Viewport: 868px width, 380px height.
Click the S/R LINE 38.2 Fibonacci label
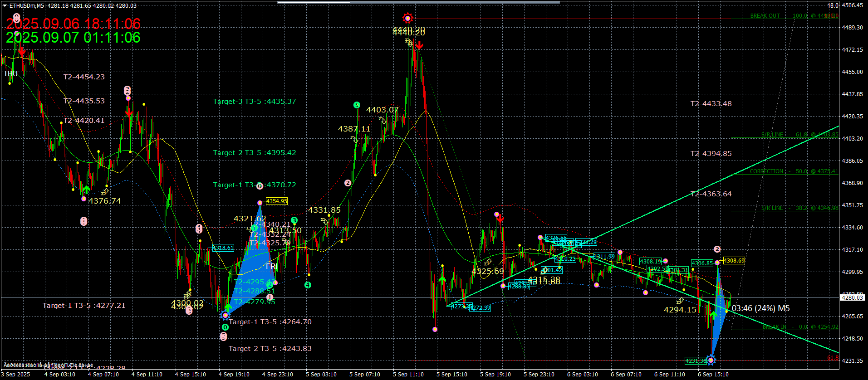800,208
